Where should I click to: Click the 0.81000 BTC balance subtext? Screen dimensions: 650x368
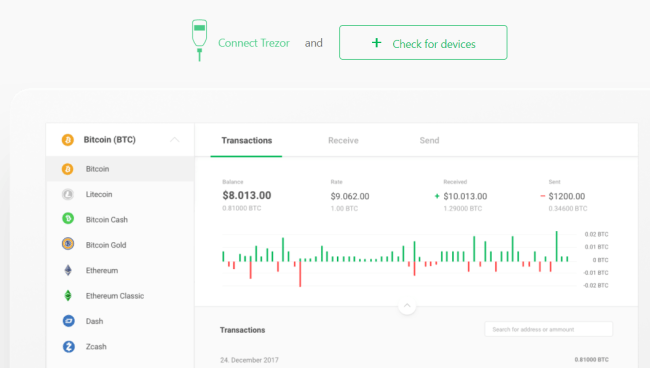[242, 208]
